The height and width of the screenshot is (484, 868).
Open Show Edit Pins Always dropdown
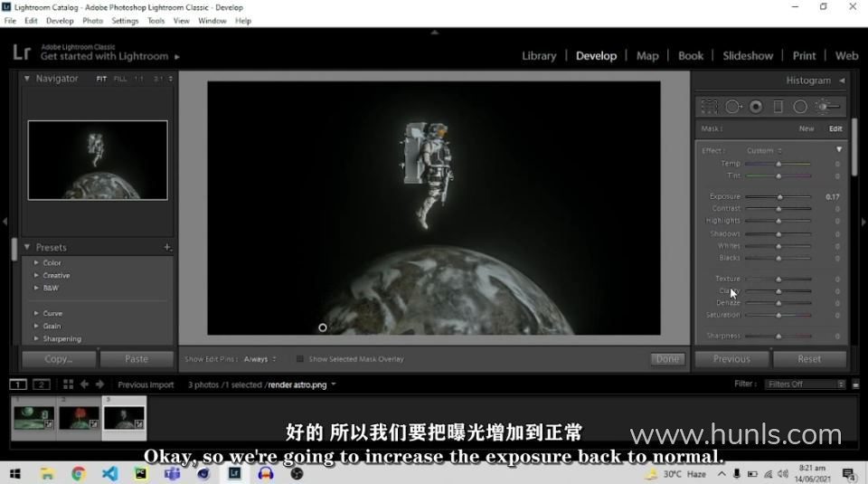tap(259, 359)
